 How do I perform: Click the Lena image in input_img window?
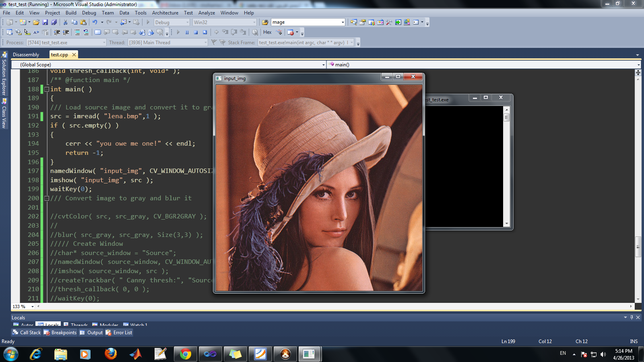click(x=319, y=188)
